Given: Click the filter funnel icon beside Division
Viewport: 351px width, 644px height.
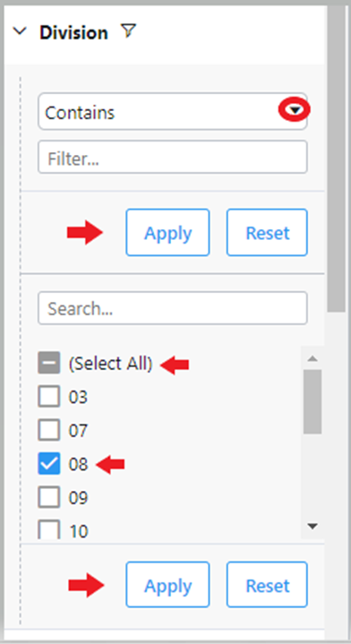Looking at the screenshot, I should pyautogui.click(x=129, y=31).
